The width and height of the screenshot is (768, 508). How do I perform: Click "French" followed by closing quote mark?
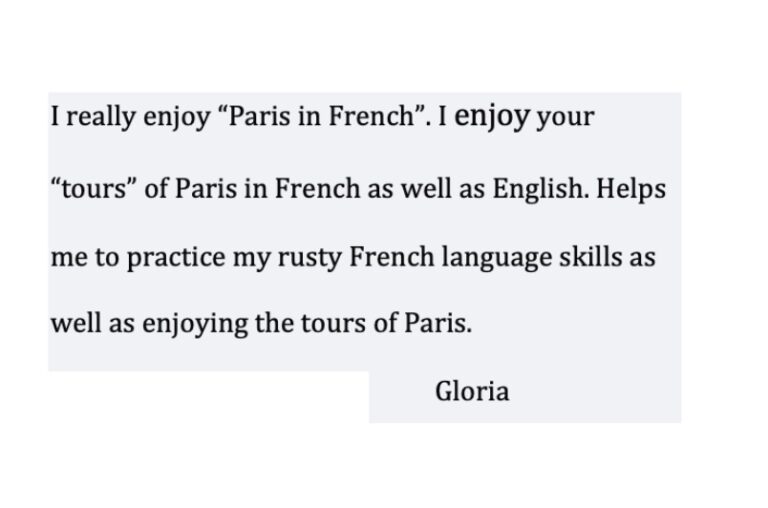pos(371,117)
